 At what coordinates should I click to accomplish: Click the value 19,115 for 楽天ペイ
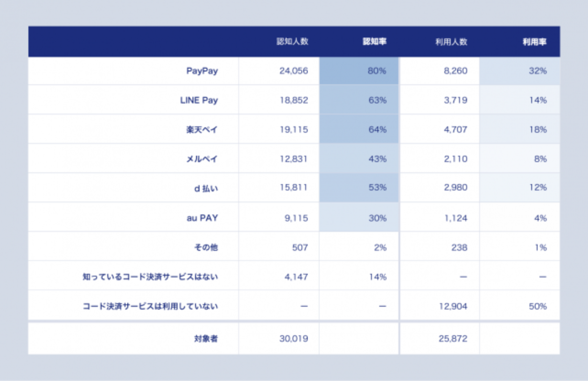pos(294,130)
